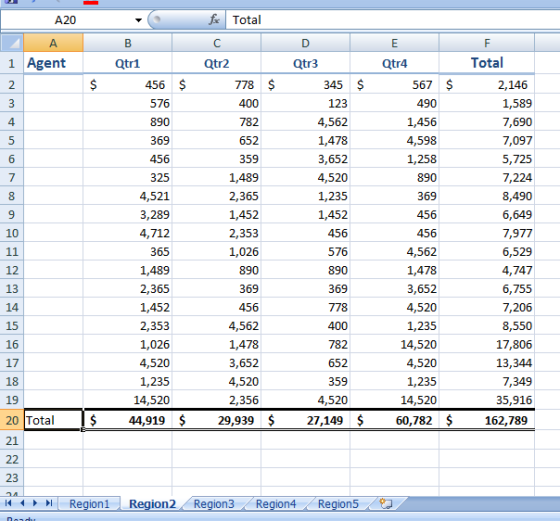The width and height of the screenshot is (560, 521).
Task: Switch to the Region4 sheet tab
Action: click(x=276, y=504)
